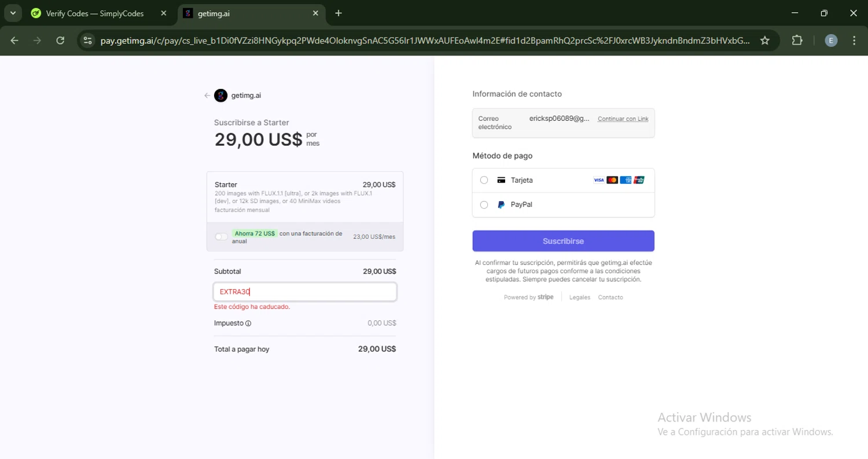Click the Visa card logo
868x459 pixels.
tap(599, 180)
